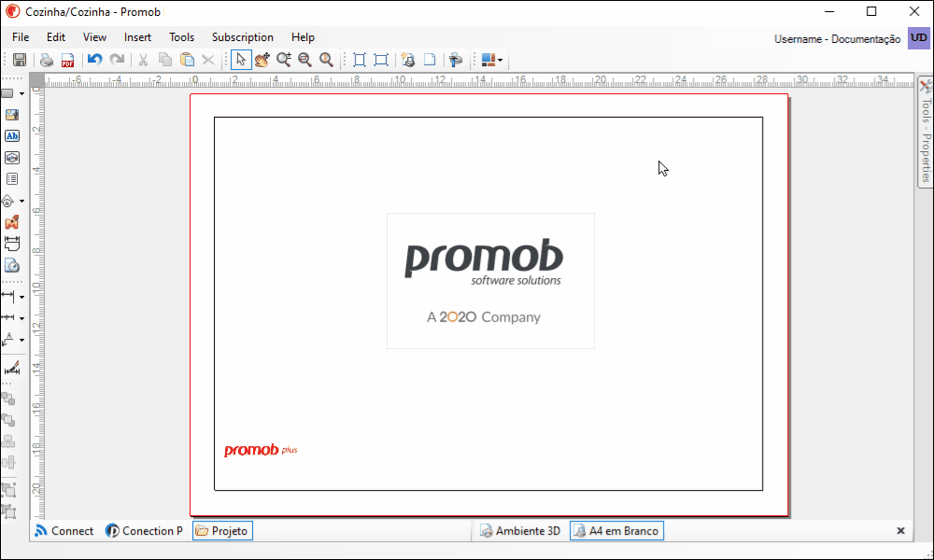Viewport: 934px width, 560px height.
Task: Expand the Tools - Properties side panel
Action: (x=925, y=133)
